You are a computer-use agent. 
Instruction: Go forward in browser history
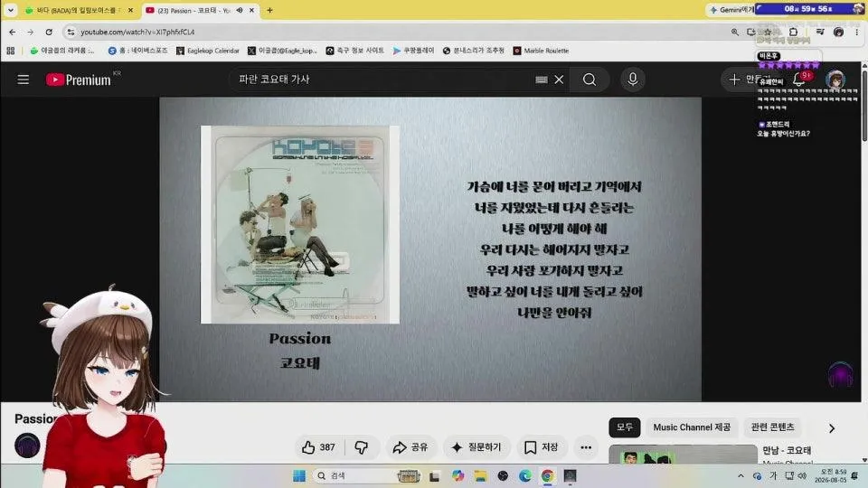click(31, 33)
